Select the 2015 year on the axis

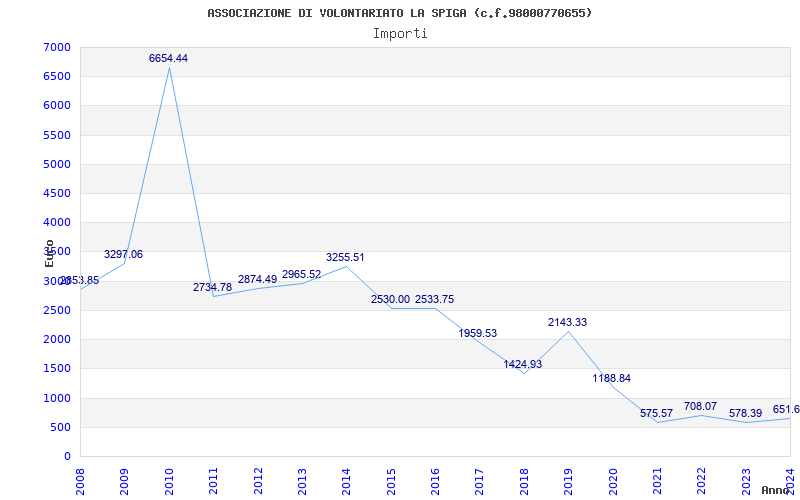tap(391, 482)
